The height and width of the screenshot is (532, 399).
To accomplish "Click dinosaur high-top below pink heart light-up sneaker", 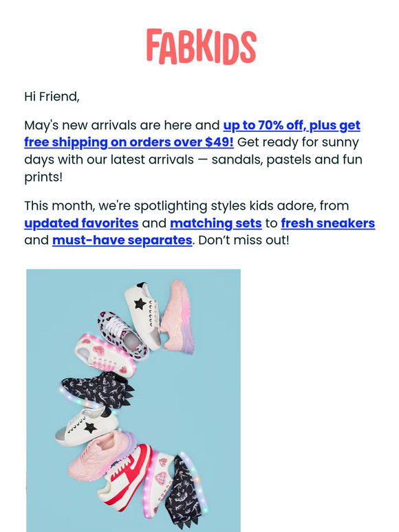I will pos(97,390).
